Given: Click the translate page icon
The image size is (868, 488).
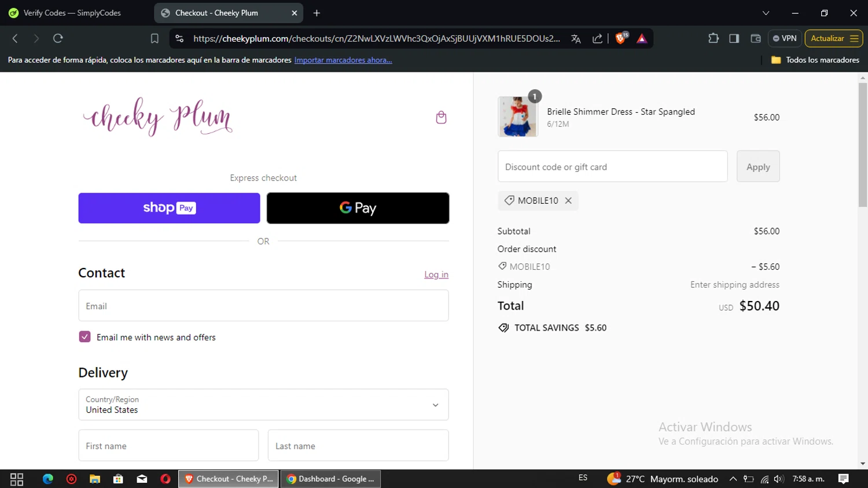Looking at the screenshot, I should pos(576,38).
